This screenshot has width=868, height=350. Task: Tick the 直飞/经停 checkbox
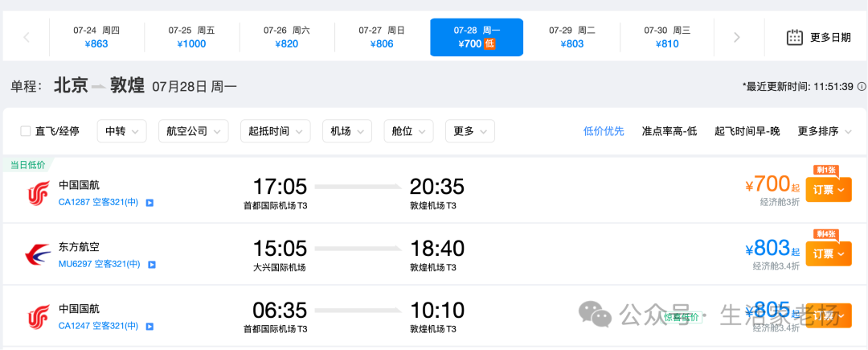[26, 131]
